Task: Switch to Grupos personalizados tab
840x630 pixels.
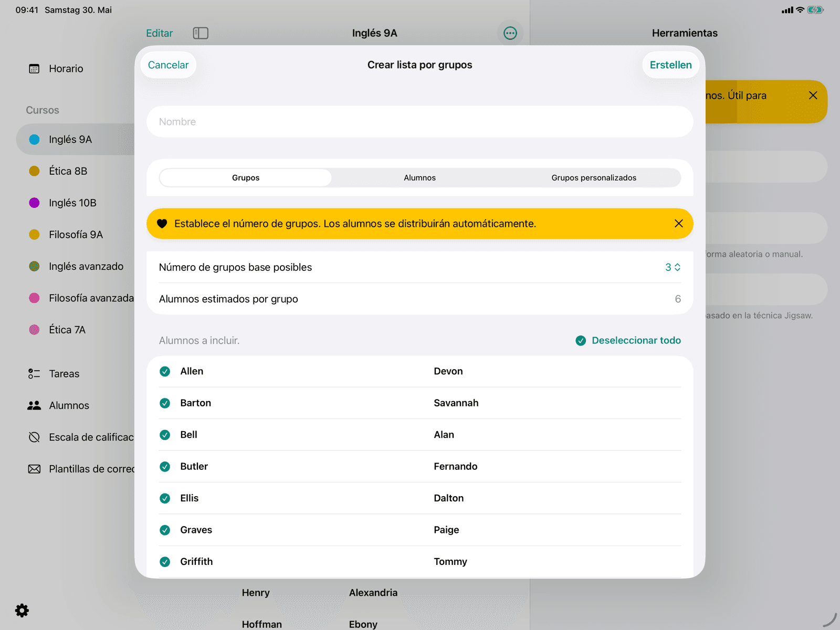Action: click(x=594, y=178)
